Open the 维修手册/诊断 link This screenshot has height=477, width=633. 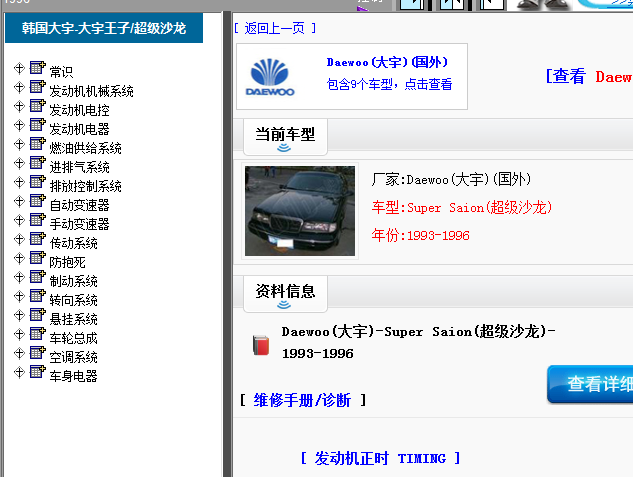click(x=302, y=400)
